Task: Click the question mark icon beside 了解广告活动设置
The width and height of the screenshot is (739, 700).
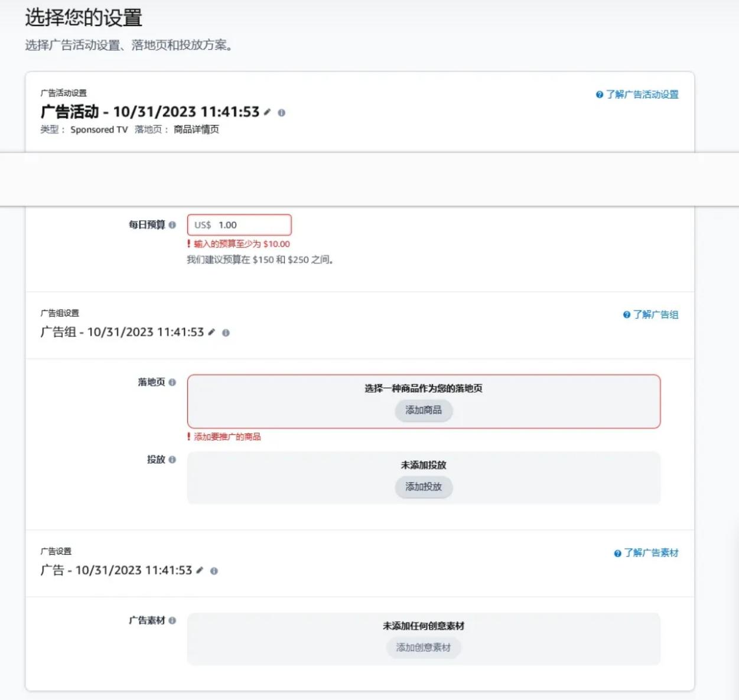Action: click(600, 95)
